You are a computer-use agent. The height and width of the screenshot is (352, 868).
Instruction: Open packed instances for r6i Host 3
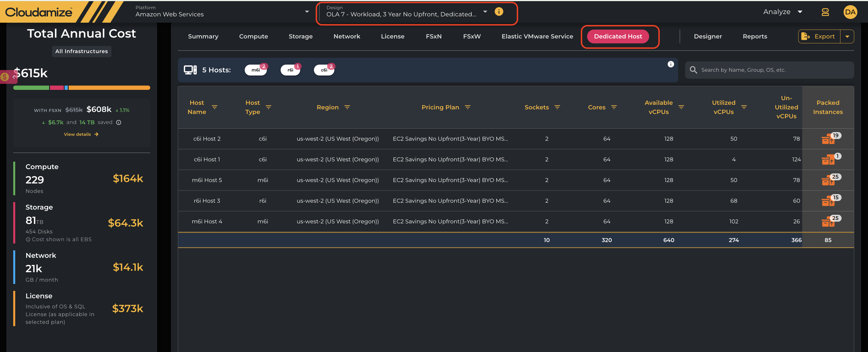(828, 201)
